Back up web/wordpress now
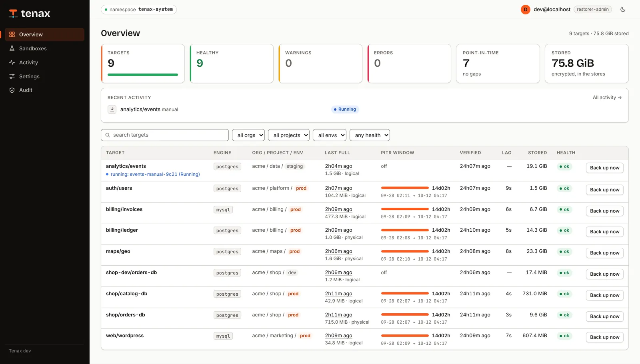Screen dimensions: 640x364 [x=604, y=337]
